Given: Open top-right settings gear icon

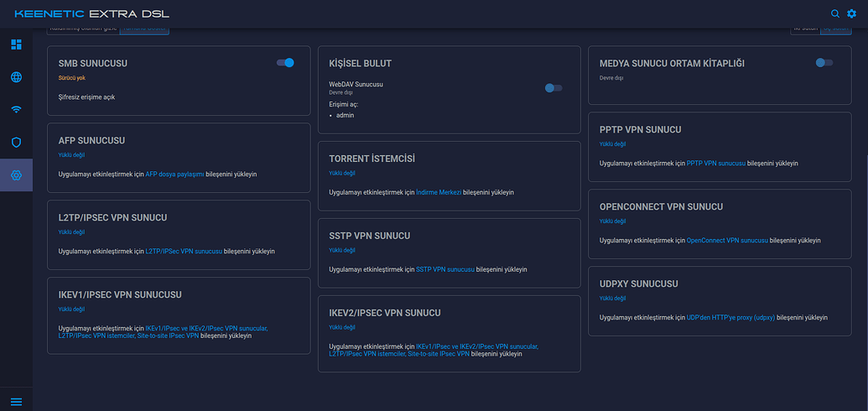Looking at the screenshot, I should (x=852, y=13).
